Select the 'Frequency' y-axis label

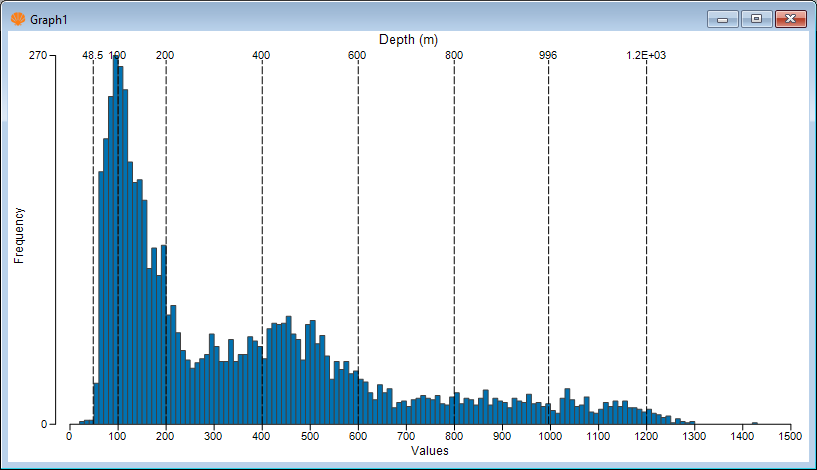coord(18,236)
